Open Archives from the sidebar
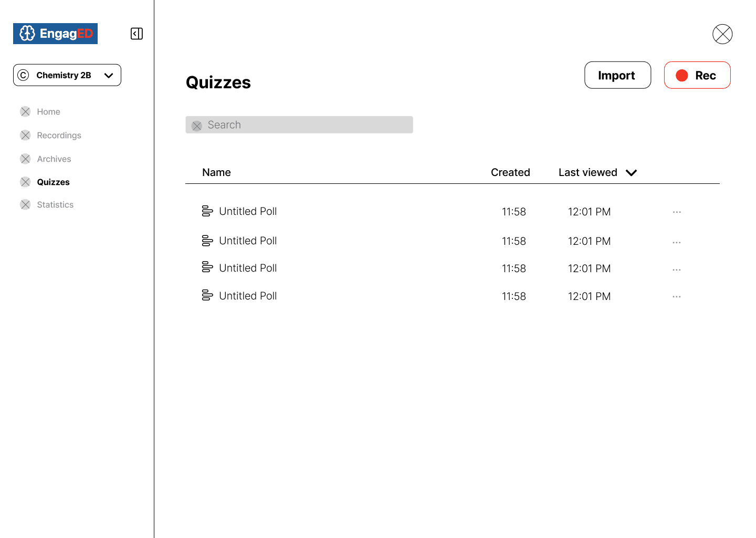This screenshot has height=538, width=756. pos(54,159)
